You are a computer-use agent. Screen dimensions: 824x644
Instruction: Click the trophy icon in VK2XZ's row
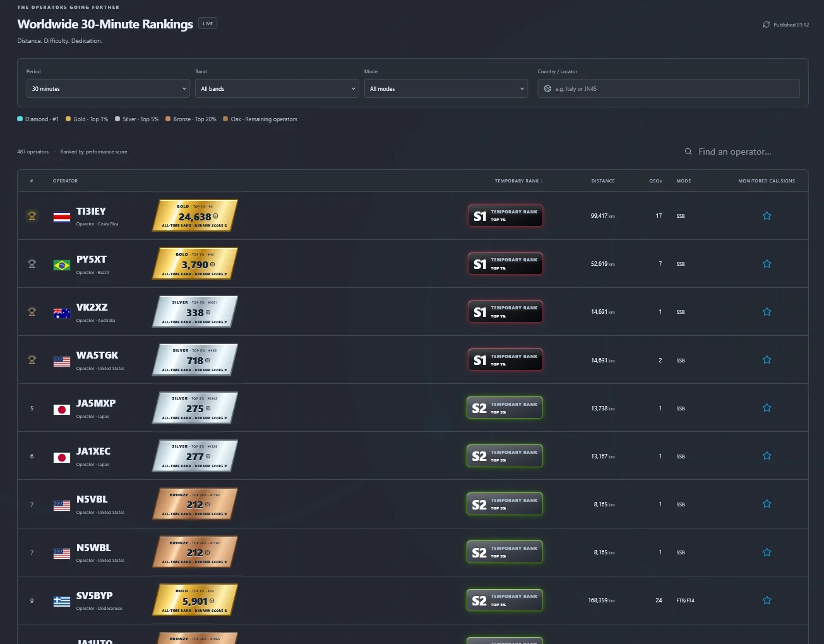click(x=32, y=312)
